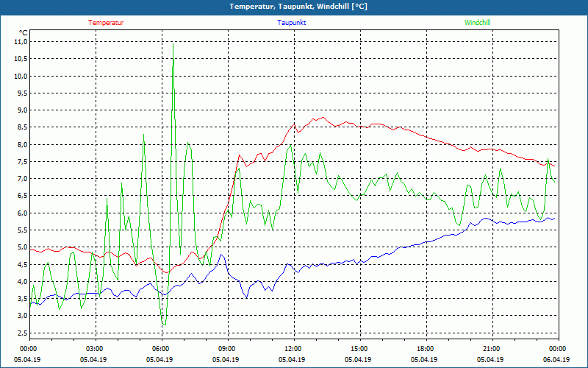Image resolution: width=588 pixels, height=368 pixels.
Task: Click the green Windchill legend label
Action: click(477, 23)
